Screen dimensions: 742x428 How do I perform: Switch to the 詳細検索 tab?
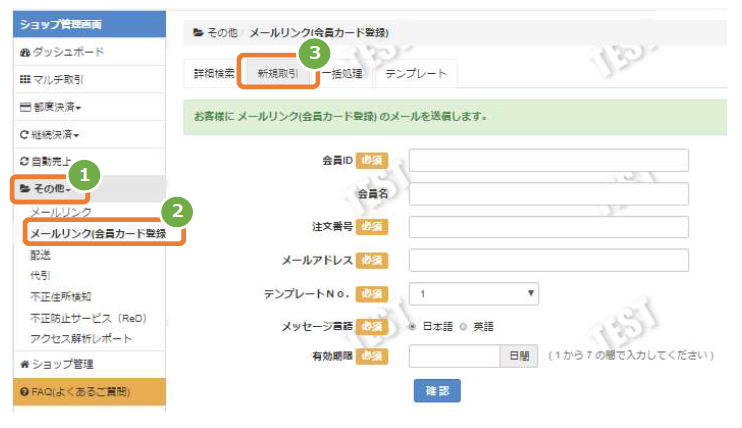(214, 74)
